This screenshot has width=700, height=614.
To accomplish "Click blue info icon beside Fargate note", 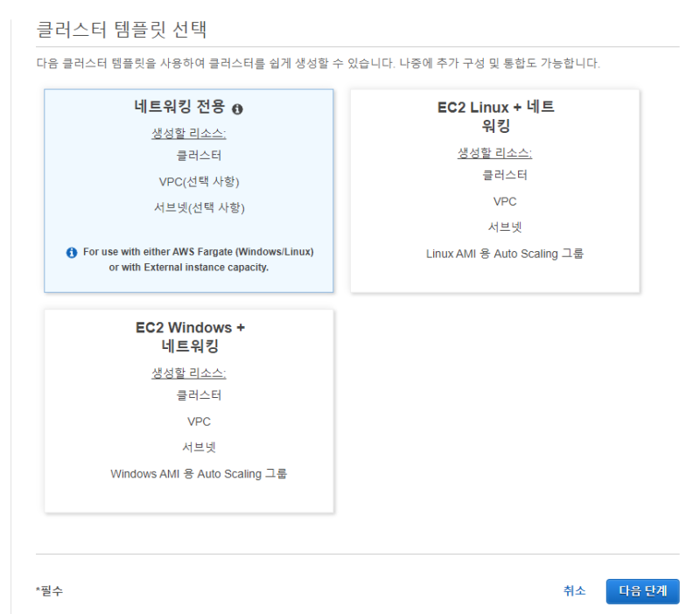I will (x=72, y=253).
